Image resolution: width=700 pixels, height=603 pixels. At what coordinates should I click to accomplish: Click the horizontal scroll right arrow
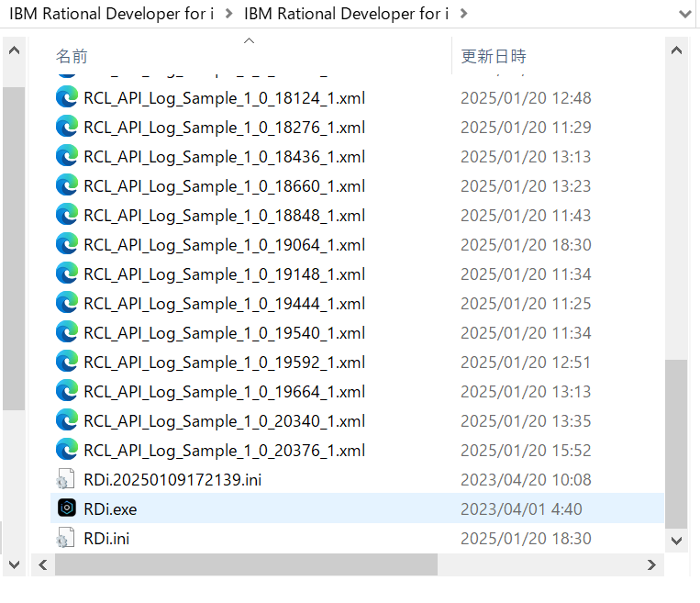(x=651, y=565)
